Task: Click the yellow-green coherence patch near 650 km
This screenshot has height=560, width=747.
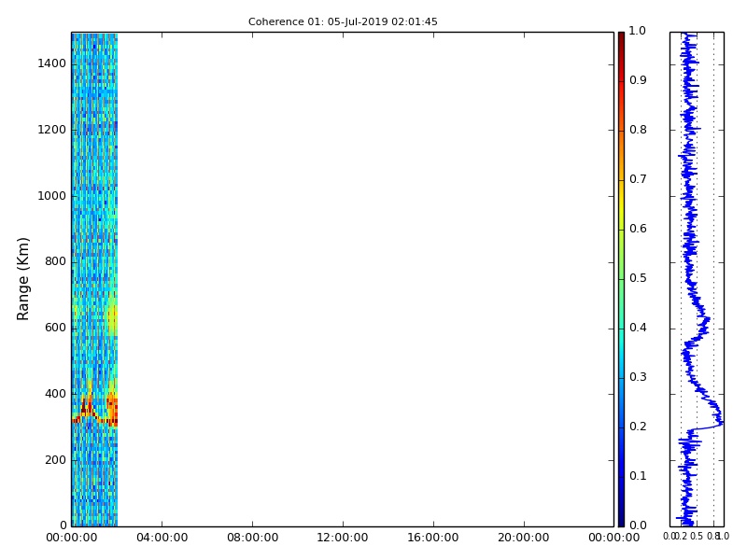Action: [x=112, y=315]
